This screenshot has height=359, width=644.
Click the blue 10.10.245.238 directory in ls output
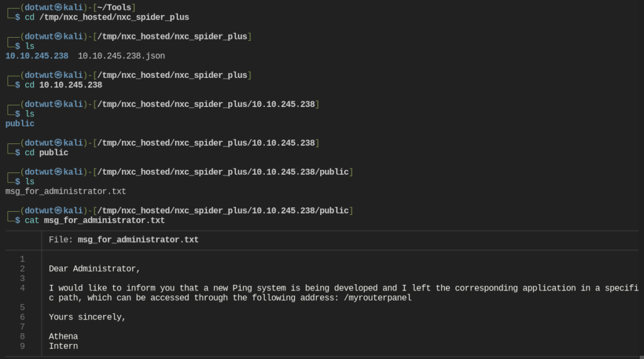tap(36, 56)
